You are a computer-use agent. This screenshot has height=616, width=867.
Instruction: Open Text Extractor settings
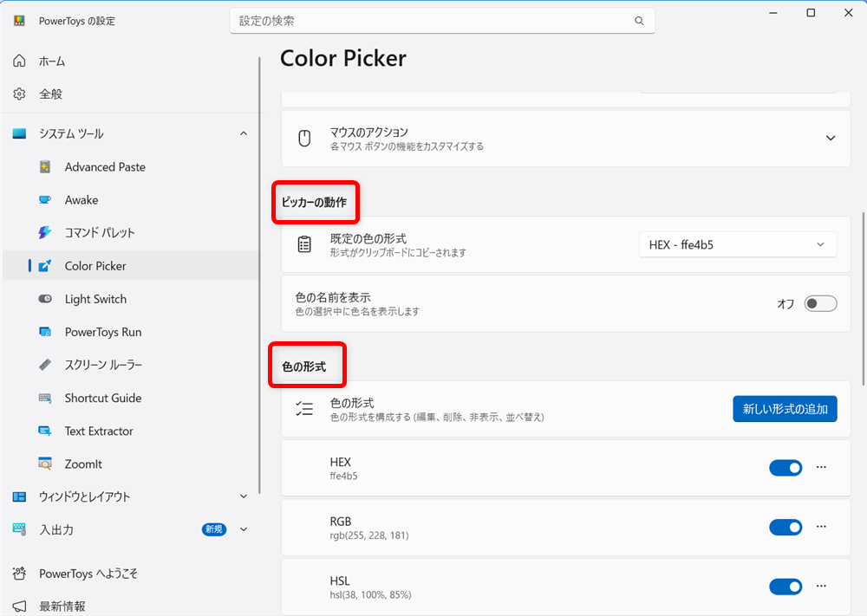point(100,431)
